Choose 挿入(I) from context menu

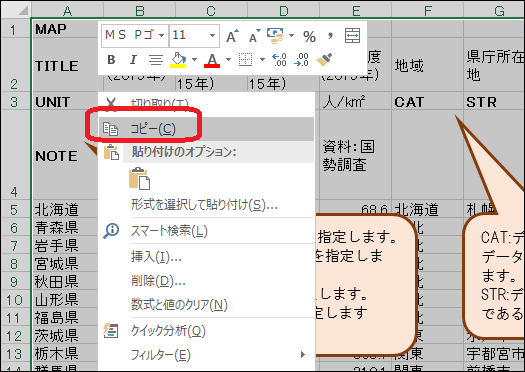207,257
